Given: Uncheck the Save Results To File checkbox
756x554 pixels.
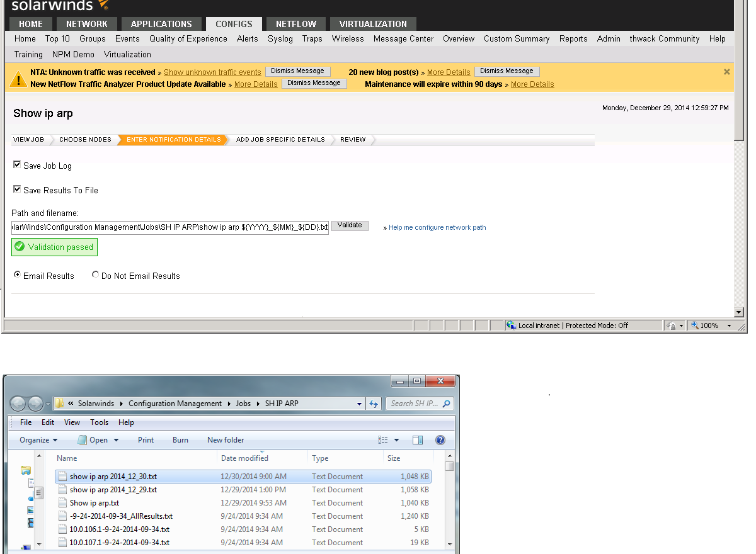Looking at the screenshot, I should pyautogui.click(x=17, y=189).
